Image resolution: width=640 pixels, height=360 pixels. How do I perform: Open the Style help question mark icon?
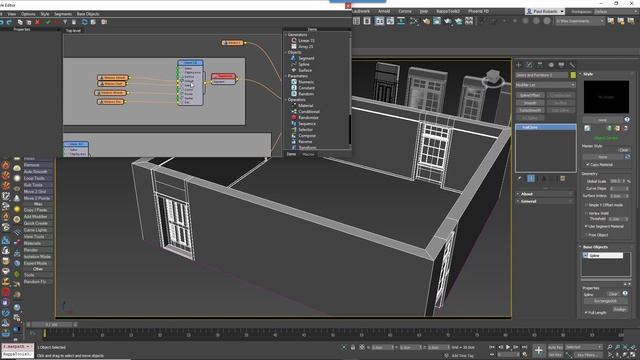[627, 120]
